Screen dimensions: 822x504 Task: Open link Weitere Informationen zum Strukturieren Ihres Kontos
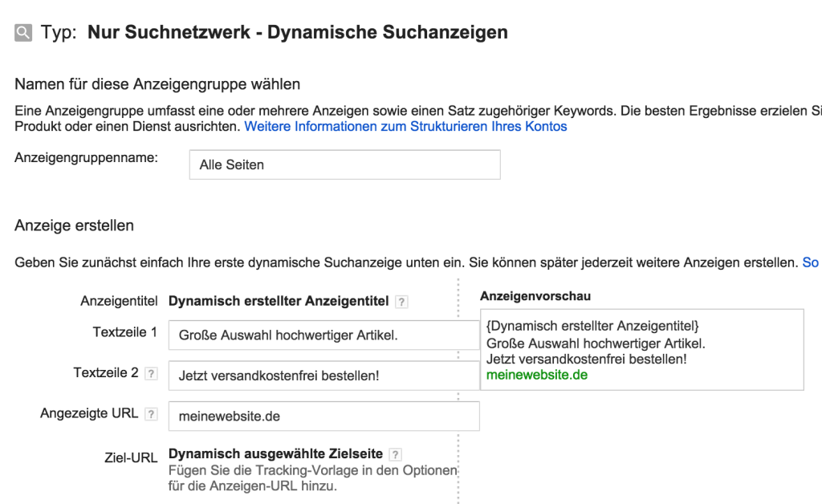coord(405,126)
